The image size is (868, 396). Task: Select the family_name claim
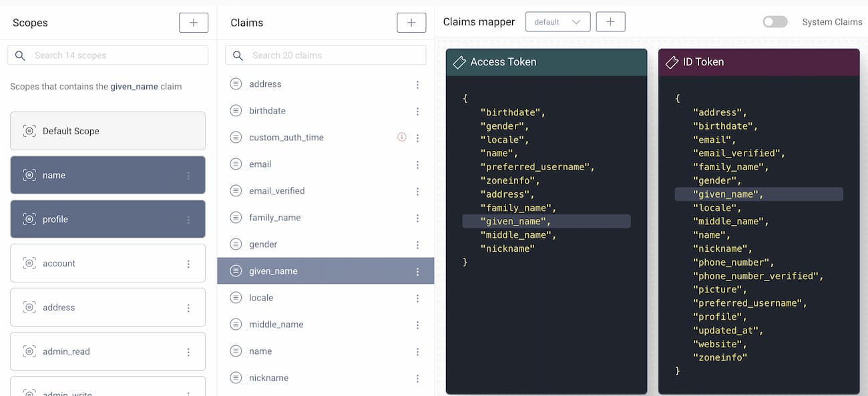(x=274, y=218)
